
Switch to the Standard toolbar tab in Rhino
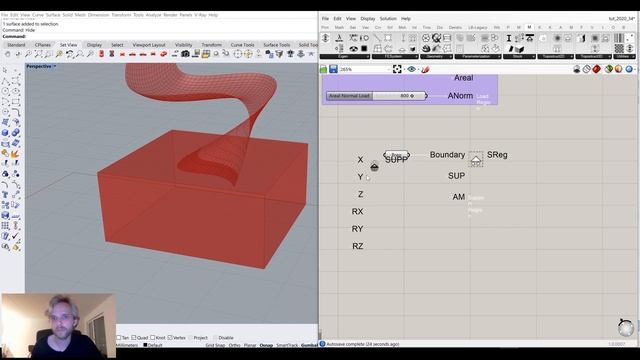pyautogui.click(x=16, y=45)
